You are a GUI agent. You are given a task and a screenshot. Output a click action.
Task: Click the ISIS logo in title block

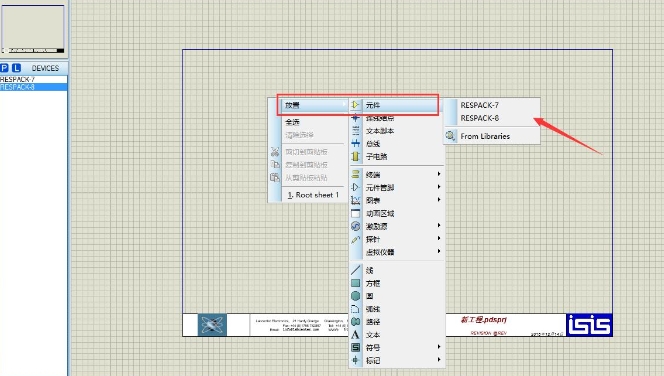click(589, 325)
